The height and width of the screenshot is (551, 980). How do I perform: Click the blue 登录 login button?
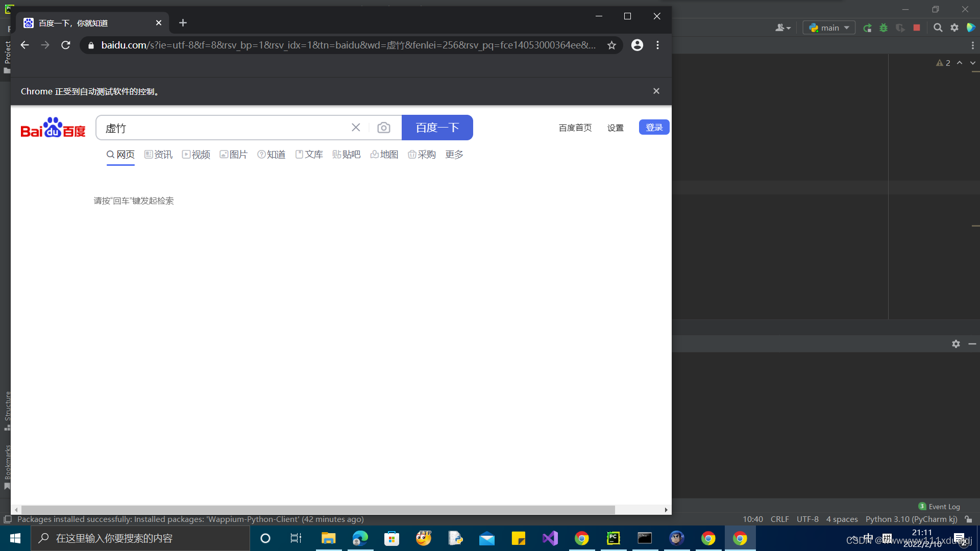pyautogui.click(x=654, y=127)
